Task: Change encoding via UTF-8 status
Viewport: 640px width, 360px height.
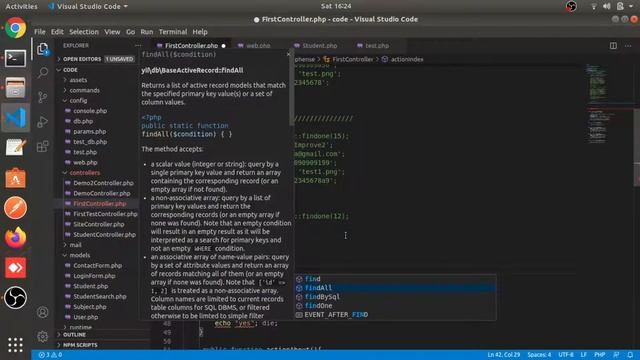Action: pyautogui.click(x=566, y=355)
